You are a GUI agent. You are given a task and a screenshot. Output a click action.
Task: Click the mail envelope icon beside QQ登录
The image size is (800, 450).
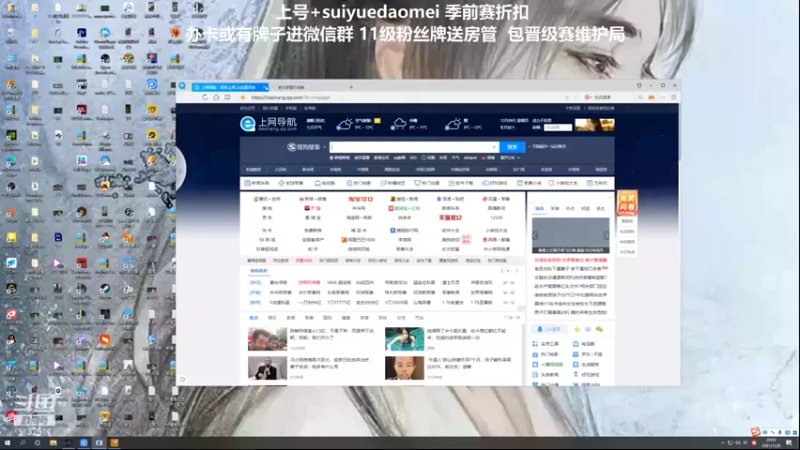pyautogui.click(x=588, y=329)
